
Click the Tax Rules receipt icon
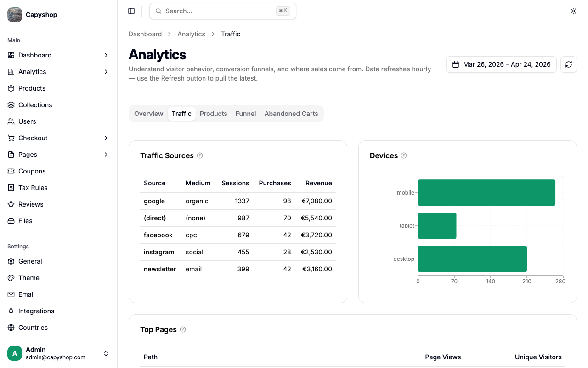11,188
